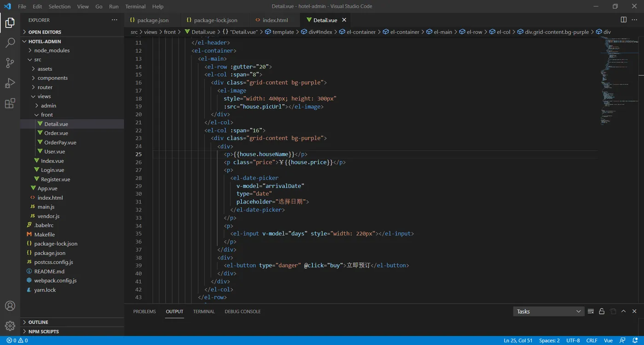Viewport: 644px width, 345px height.
Task: Close the bottom panel
Action: [634, 311]
